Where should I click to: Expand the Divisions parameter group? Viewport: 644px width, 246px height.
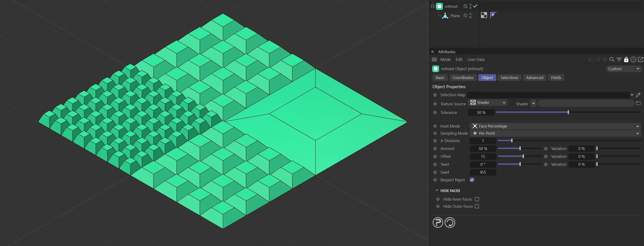442,141
